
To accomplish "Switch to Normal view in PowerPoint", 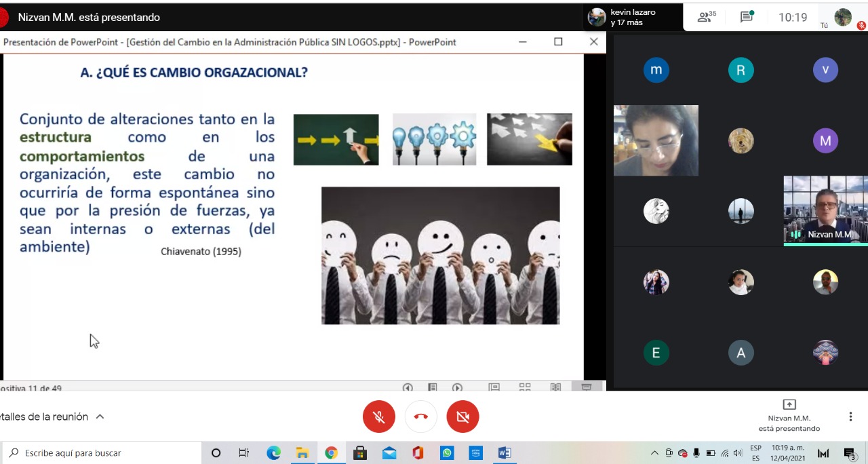I will click(x=494, y=387).
